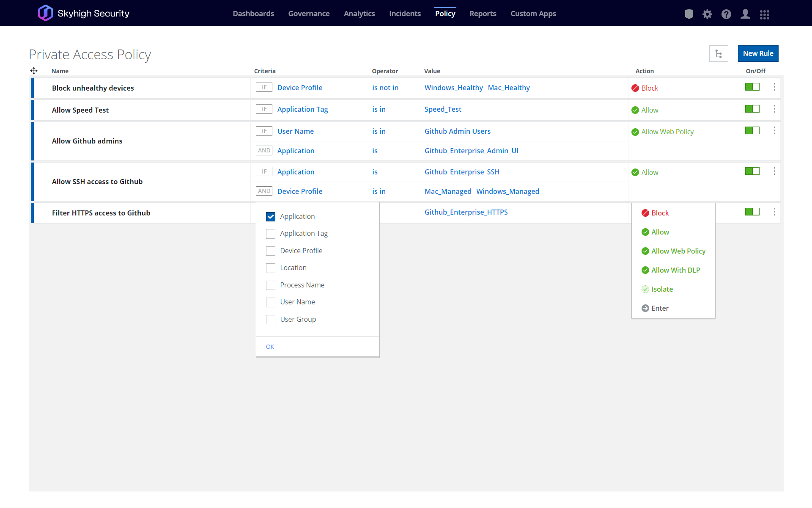Select Allow With DLP action option
The width and height of the screenshot is (812, 508).
675,270
